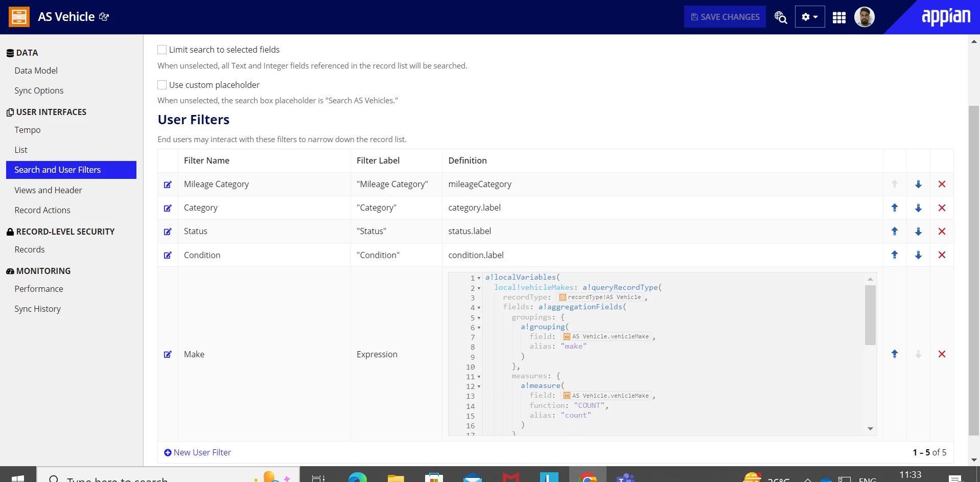This screenshot has height=482, width=980.
Task: Click the expression editor scrollbar thumb
Action: pyautogui.click(x=870, y=315)
